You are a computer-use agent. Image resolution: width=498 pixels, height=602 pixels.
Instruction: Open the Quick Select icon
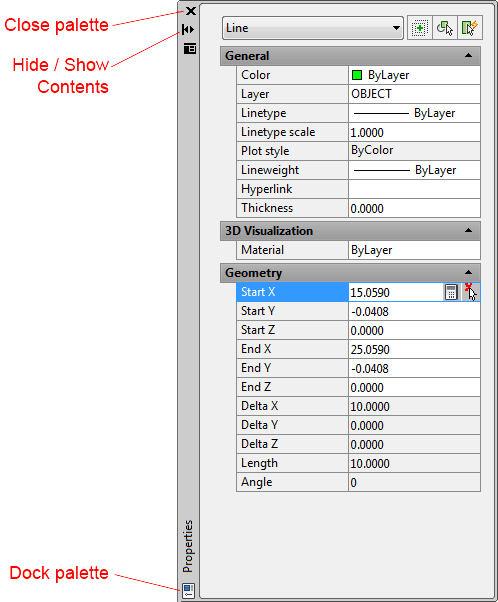coord(470,28)
